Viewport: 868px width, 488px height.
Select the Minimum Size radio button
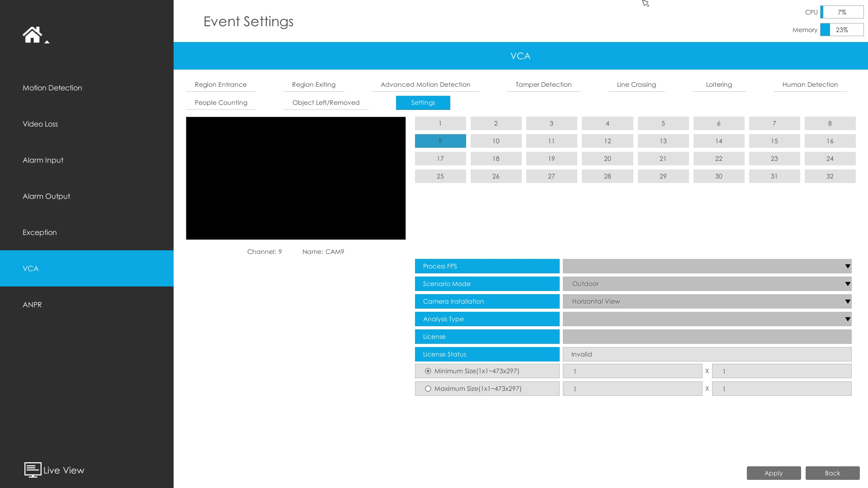click(x=428, y=371)
